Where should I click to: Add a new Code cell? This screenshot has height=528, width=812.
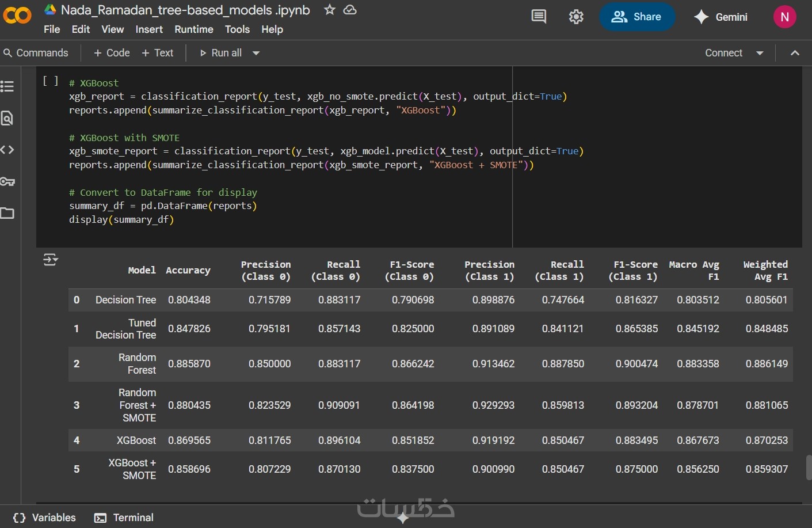pos(112,53)
